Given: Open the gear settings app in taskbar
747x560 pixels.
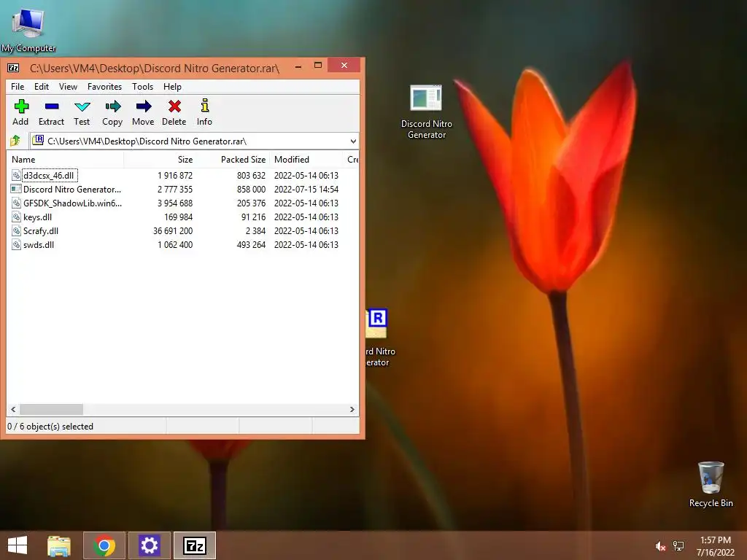Looking at the screenshot, I should (149, 545).
